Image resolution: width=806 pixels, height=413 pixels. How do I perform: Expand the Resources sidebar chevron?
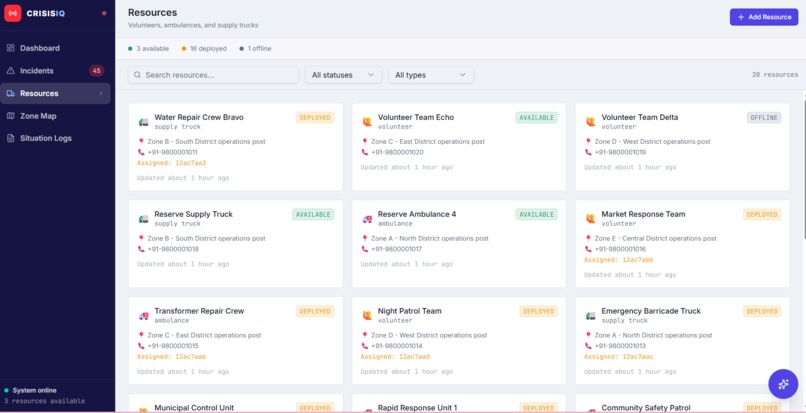coord(101,93)
